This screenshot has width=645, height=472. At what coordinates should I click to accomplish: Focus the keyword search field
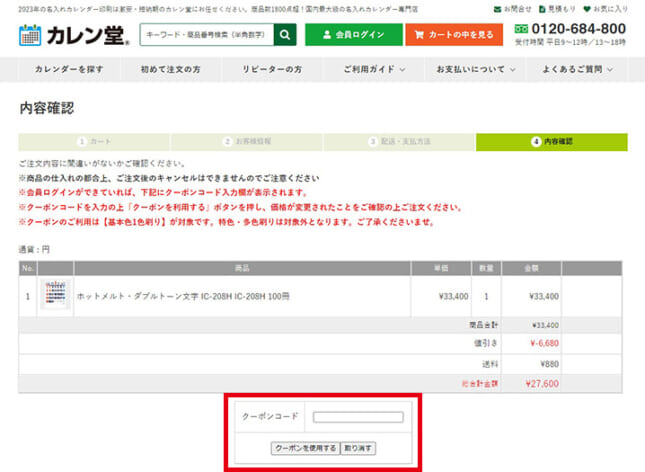[207, 35]
